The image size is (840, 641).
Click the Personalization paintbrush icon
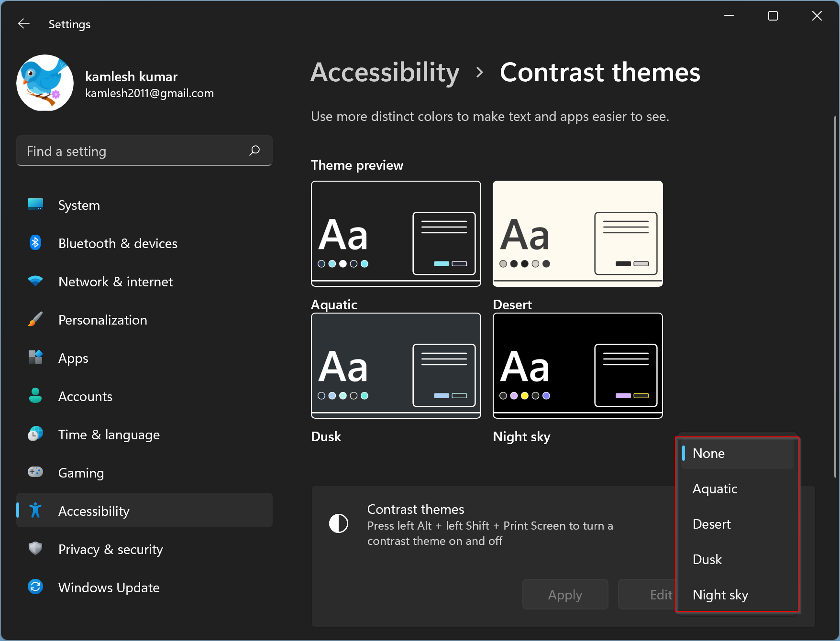[35, 319]
